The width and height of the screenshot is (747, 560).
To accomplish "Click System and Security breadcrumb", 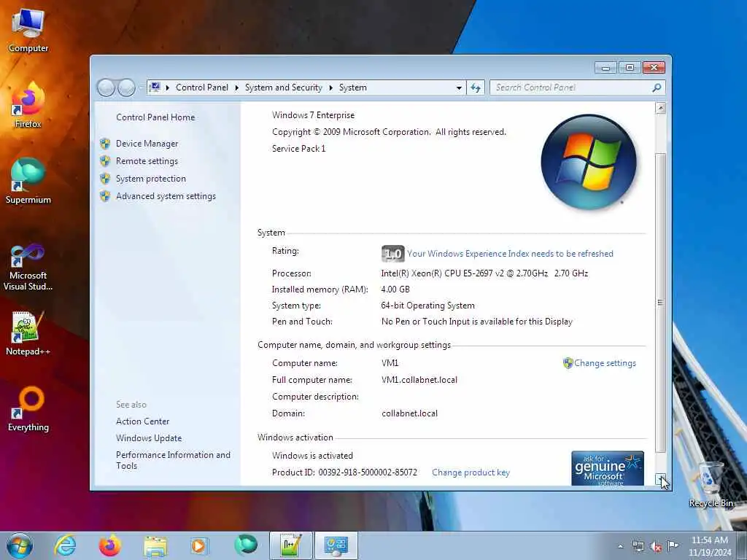I will (x=284, y=87).
